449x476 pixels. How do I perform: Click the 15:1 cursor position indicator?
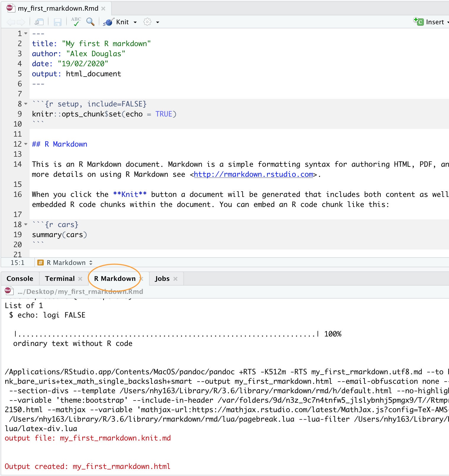point(17,263)
